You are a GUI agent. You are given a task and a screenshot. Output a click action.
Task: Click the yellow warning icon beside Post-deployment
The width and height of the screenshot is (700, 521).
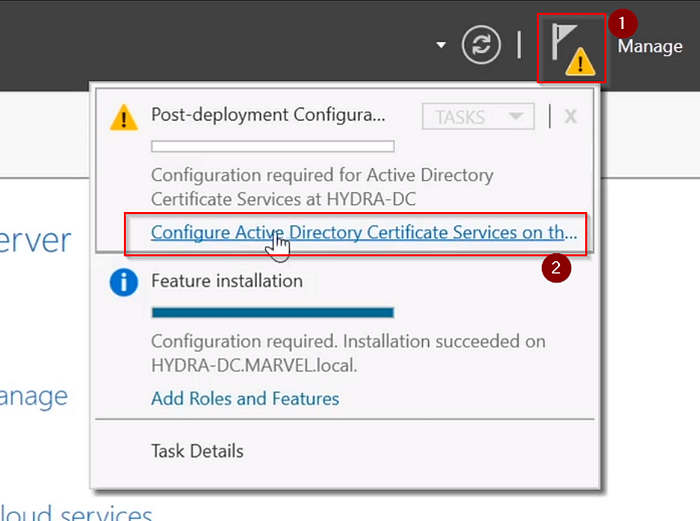tap(123, 117)
